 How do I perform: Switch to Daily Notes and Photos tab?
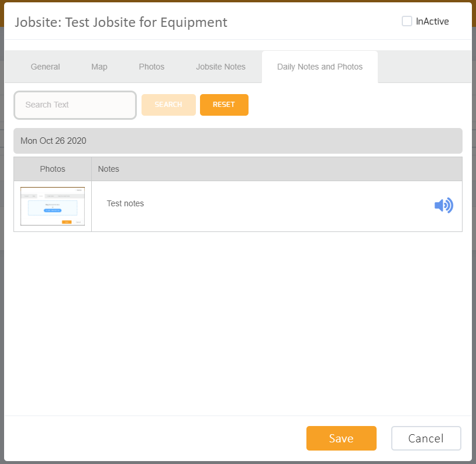(x=319, y=67)
